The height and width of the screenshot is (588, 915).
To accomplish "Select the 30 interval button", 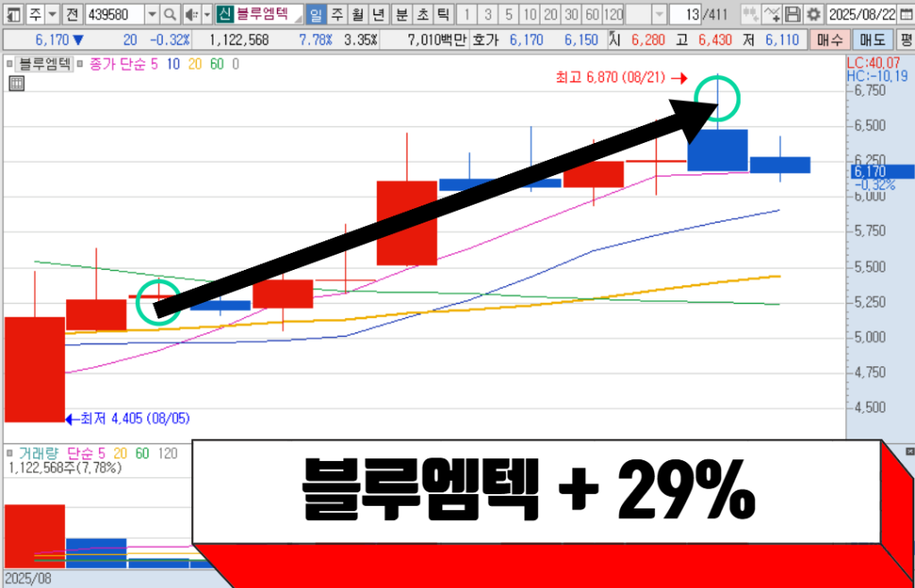I will tap(571, 13).
